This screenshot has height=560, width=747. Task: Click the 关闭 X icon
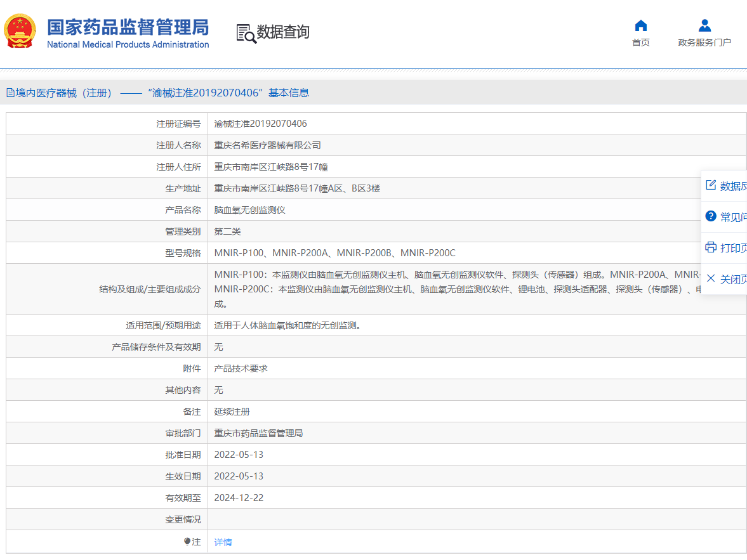(x=710, y=278)
